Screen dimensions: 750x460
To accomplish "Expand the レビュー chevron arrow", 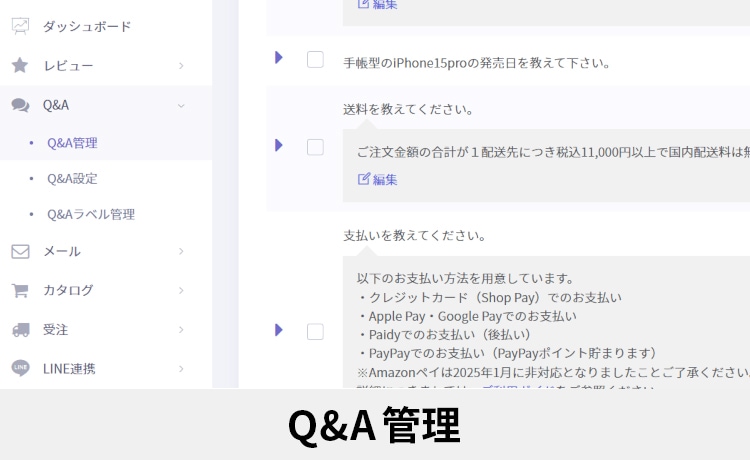I will pos(181,66).
